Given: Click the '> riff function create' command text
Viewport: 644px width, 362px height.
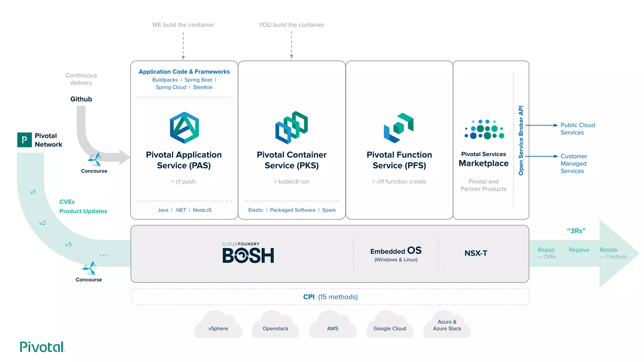Looking at the screenshot, I should click(399, 181).
